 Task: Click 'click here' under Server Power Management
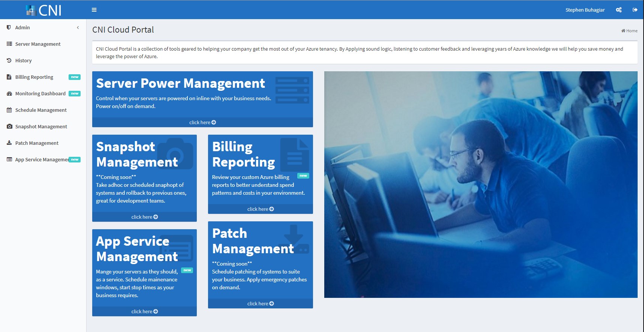[x=202, y=122]
